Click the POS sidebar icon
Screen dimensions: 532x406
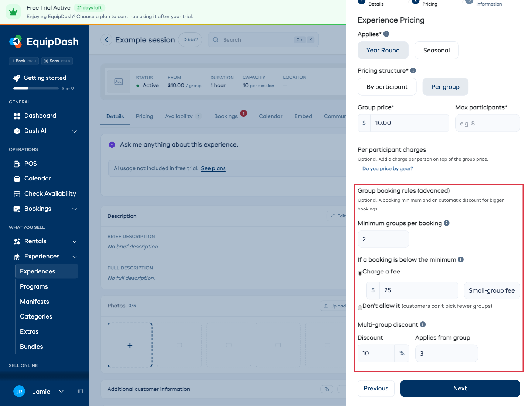(17, 164)
